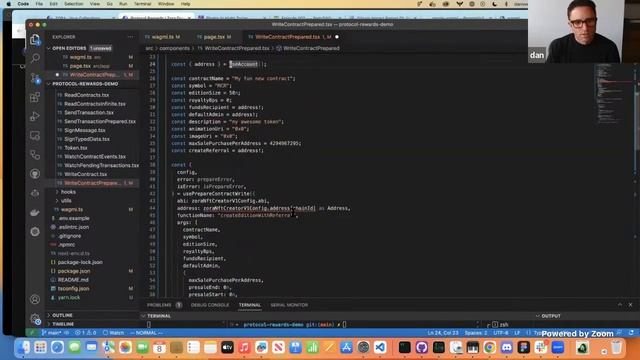Collapse the OUTPUT group header
The width and height of the screenshot is (640, 360).
point(551,316)
